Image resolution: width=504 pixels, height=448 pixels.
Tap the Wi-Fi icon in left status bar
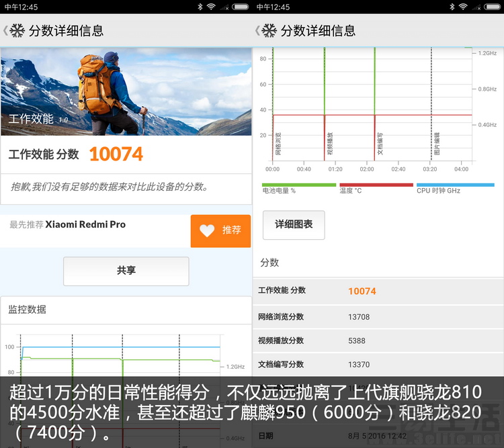tap(211, 7)
